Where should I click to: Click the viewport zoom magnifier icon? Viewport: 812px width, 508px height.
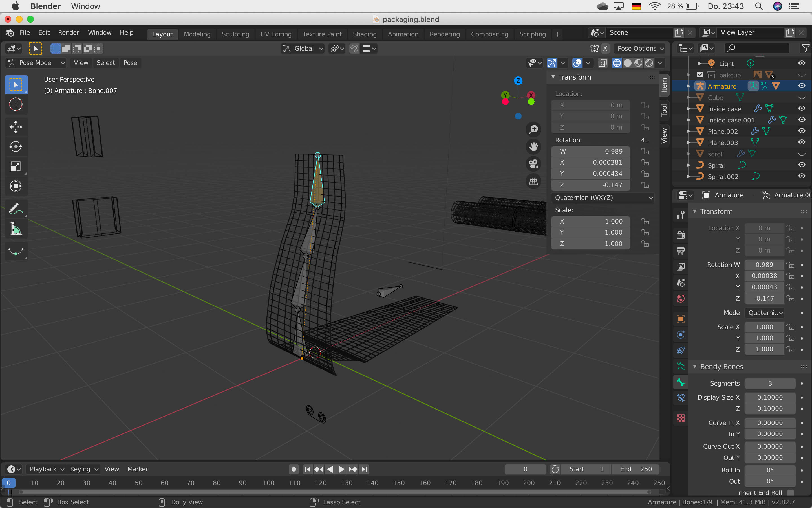pyautogui.click(x=533, y=129)
